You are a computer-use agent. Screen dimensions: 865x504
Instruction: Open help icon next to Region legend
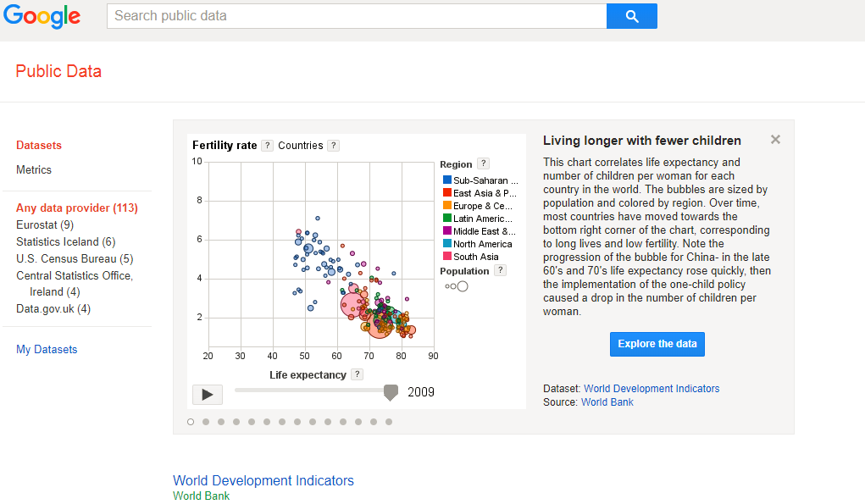click(x=483, y=163)
